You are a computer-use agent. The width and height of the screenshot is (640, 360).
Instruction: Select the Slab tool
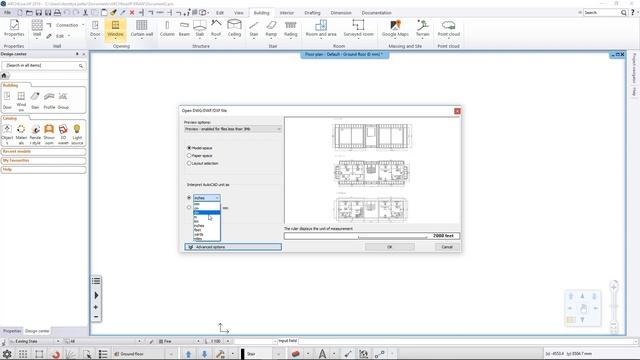[x=200, y=29]
